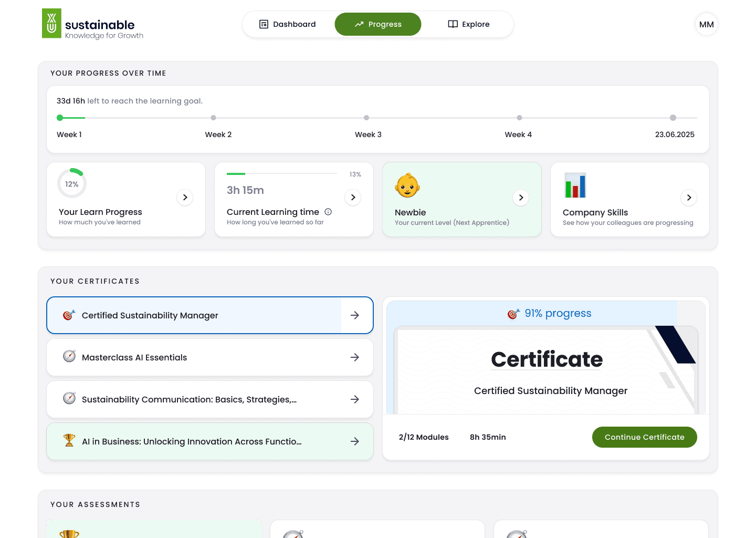Open Certified Sustainability Manager certificate arrow
This screenshot has height=538, width=756.
355,315
